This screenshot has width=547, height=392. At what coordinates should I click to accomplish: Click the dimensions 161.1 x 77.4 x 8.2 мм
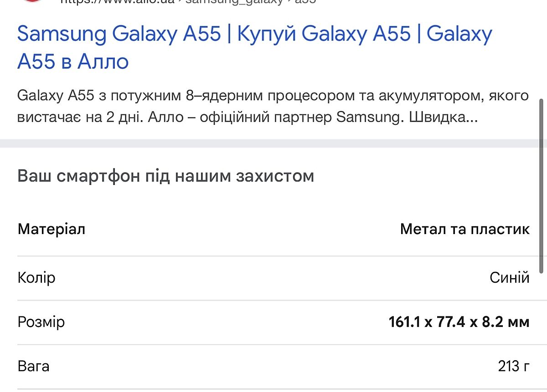coord(459,322)
